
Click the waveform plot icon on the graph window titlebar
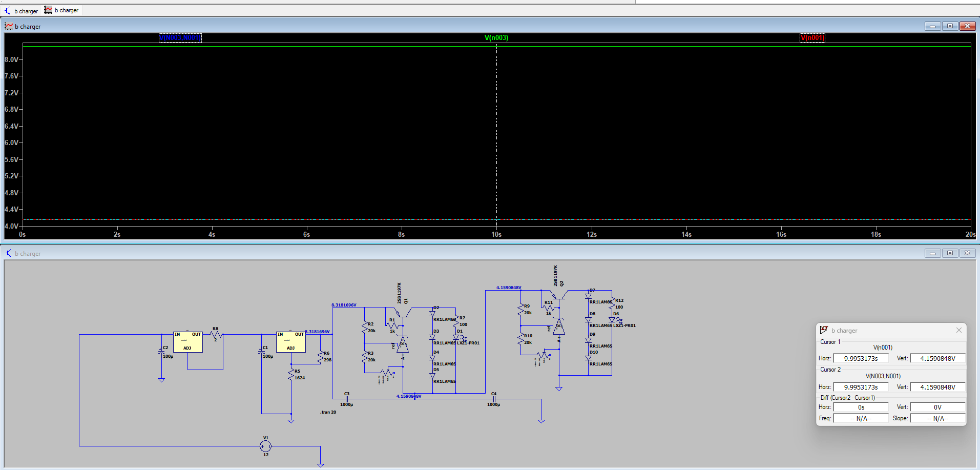[x=8, y=26]
